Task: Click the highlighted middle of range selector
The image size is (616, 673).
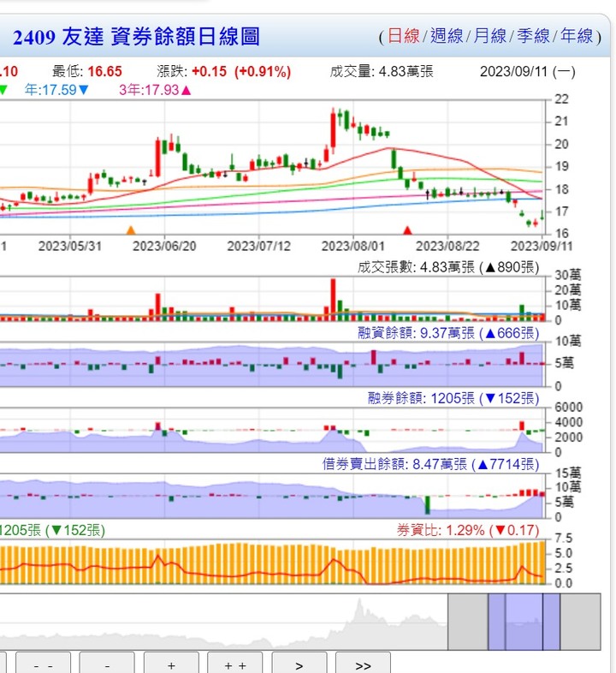Action: (524, 622)
